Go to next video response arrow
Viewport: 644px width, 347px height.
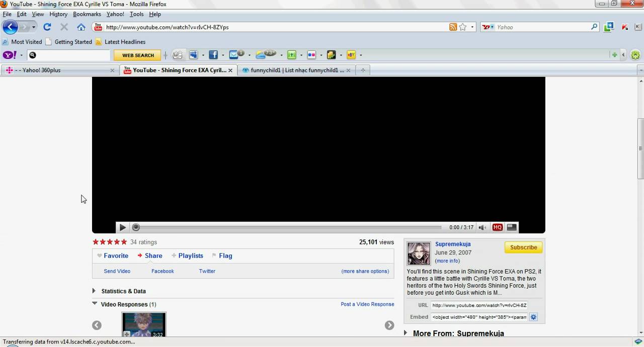pyautogui.click(x=389, y=325)
